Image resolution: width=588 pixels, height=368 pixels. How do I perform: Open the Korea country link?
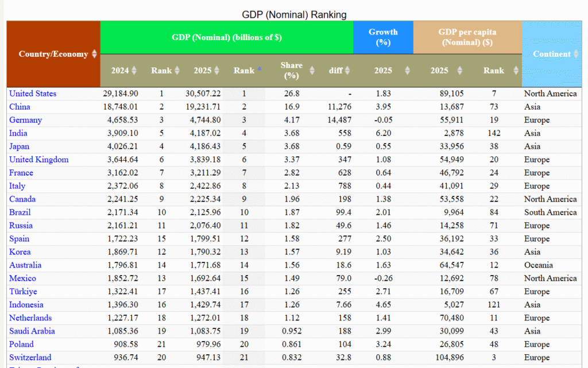(x=20, y=252)
